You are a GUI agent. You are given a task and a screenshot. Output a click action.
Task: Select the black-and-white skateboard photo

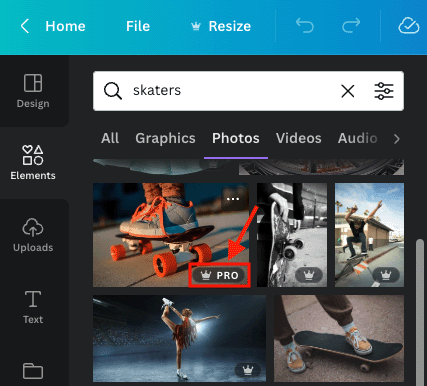coord(292,235)
